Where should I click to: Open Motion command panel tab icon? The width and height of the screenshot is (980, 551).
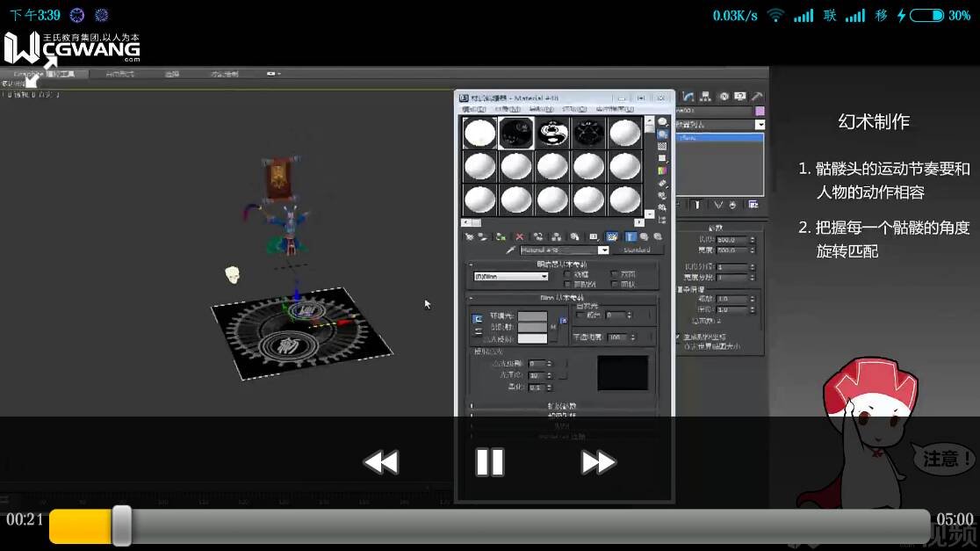pos(723,97)
